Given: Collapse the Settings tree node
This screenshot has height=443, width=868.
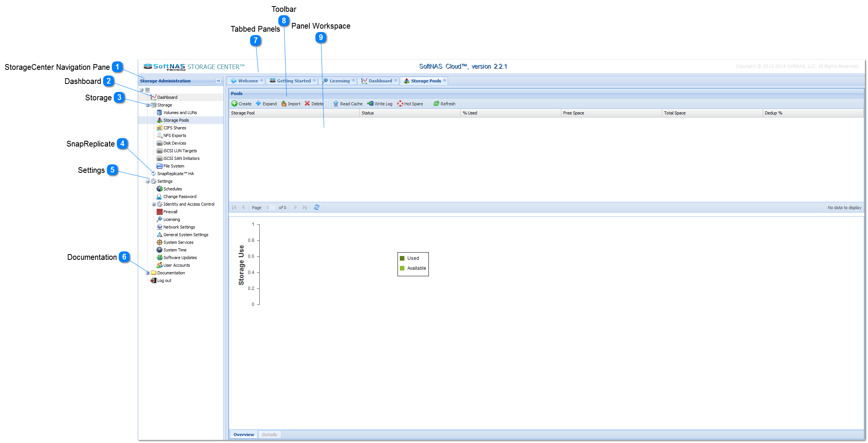Looking at the screenshot, I should pyautogui.click(x=147, y=181).
